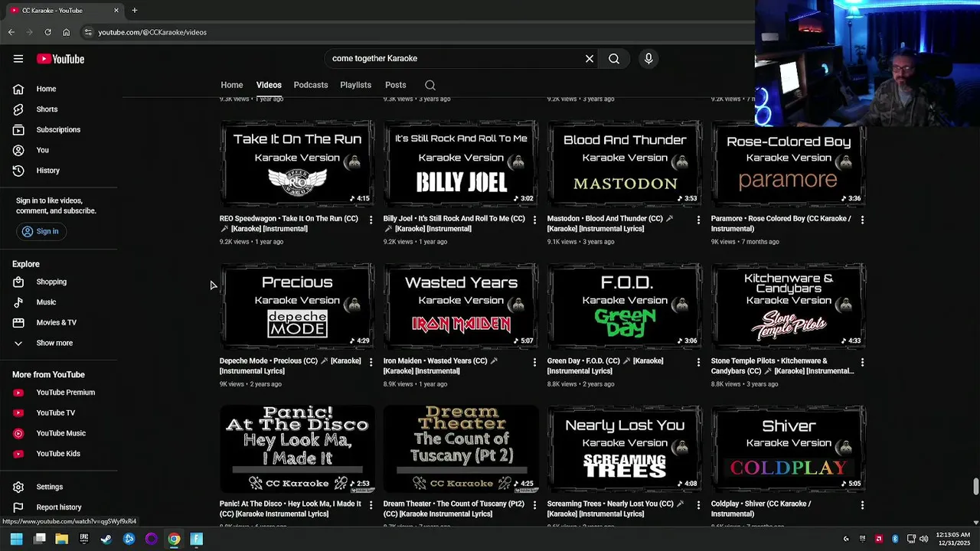Open action menu for Dream Theater video
This screenshot has height=551, width=980.
(534, 505)
